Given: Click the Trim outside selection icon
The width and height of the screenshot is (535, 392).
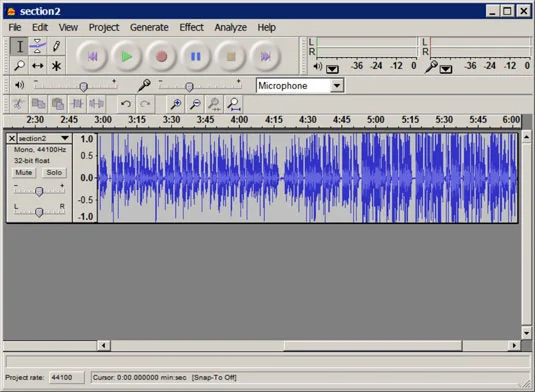Looking at the screenshot, I should [x=77, y=104].
